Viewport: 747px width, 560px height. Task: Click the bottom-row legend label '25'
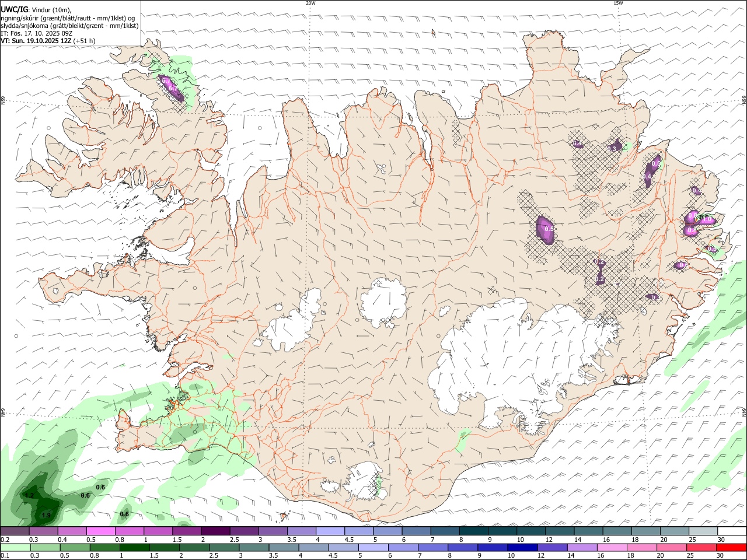point(690,556)
